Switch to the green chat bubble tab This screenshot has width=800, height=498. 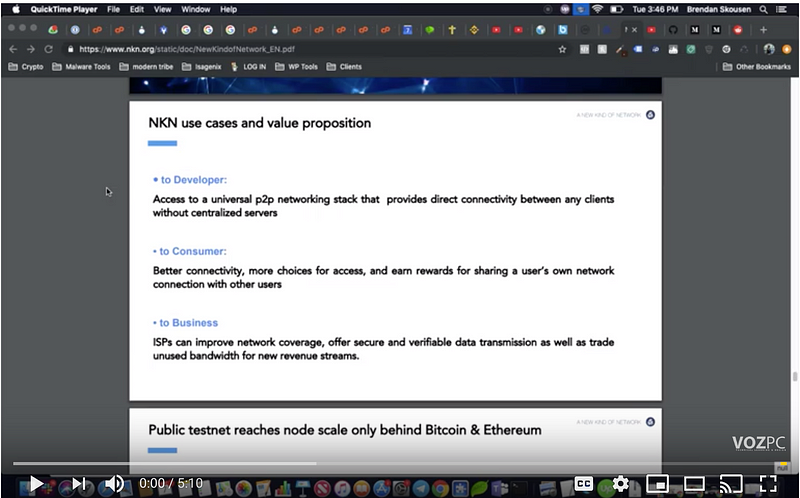coord(430,30)
